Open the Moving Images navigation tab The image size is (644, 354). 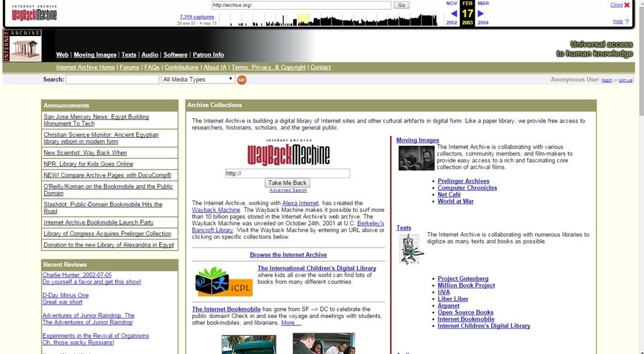[x=95, y=55]
